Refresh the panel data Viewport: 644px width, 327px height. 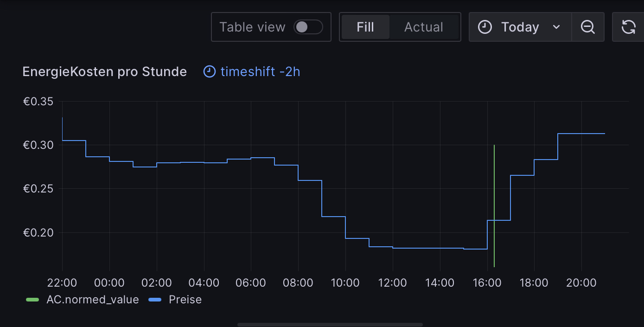coord(628,27)
